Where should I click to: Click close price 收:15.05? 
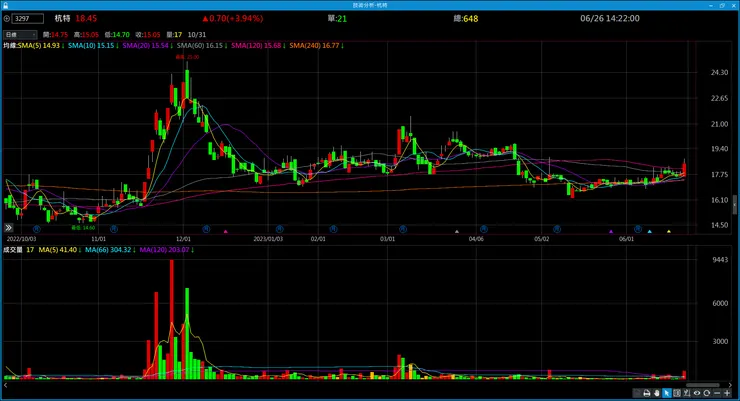pos(148,34)
